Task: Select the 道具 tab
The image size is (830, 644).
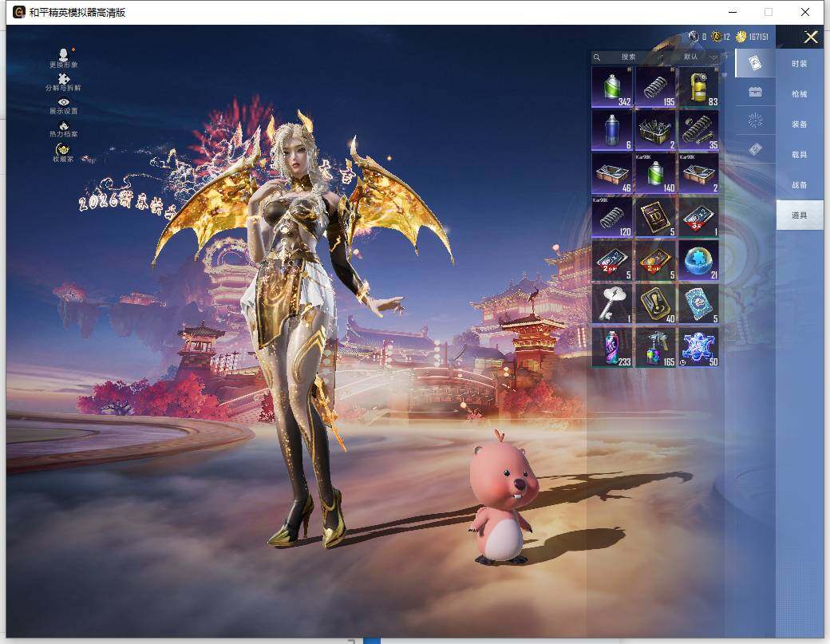Action: tap(800, 215)
